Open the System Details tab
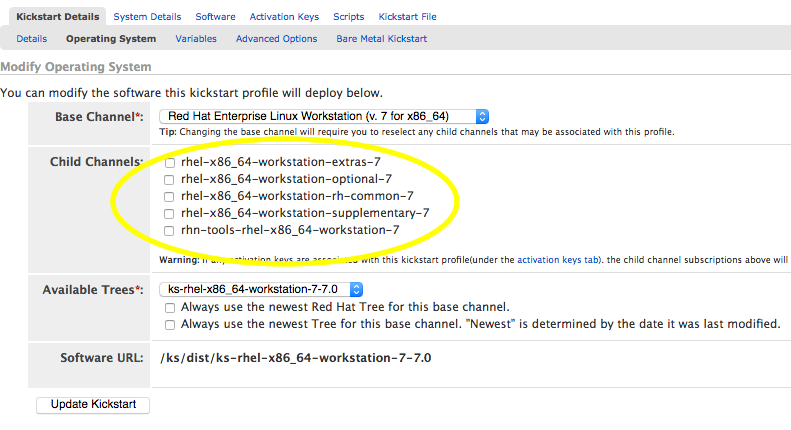Viewport: 791px width, 430px height. 147,17
